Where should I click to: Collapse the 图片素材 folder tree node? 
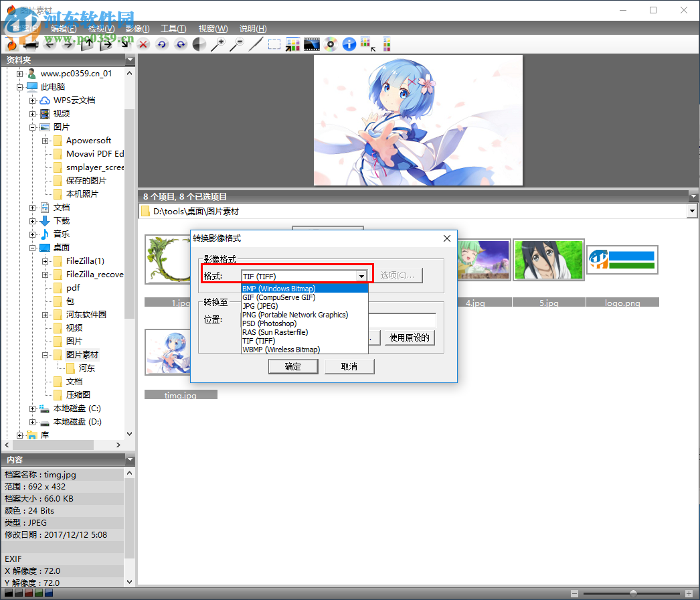pos(45,355)
